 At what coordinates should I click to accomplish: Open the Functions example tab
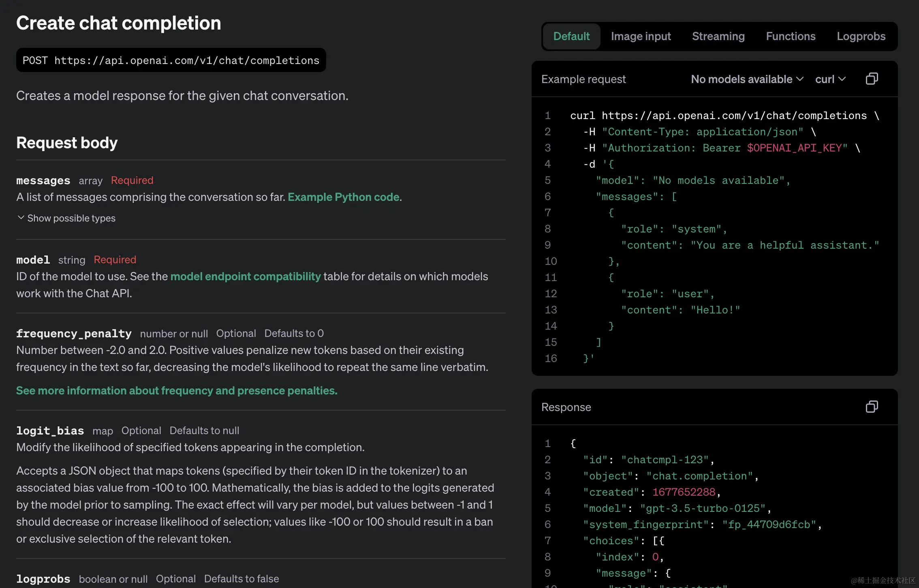pyautogui.click(x=791, y=36)
